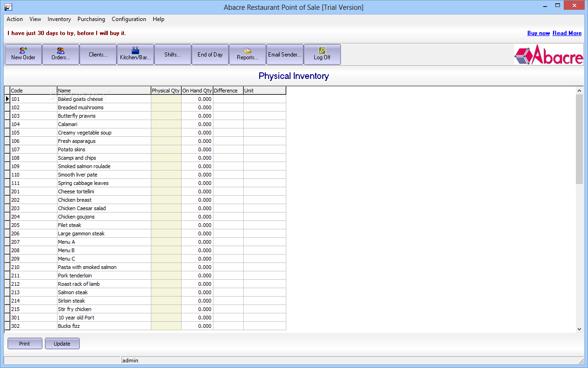Click On Hand Qty value for Chicken breast

197,200
